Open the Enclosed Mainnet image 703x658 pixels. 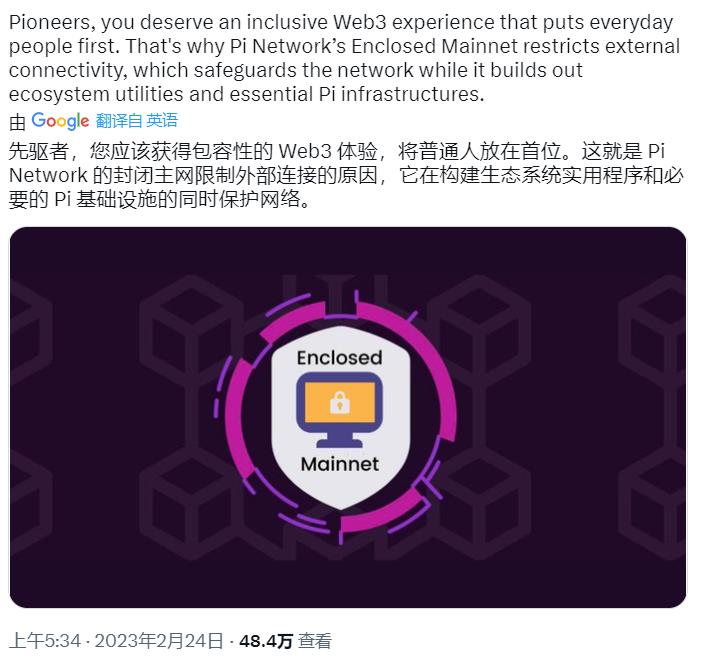[x=348, y=417]
